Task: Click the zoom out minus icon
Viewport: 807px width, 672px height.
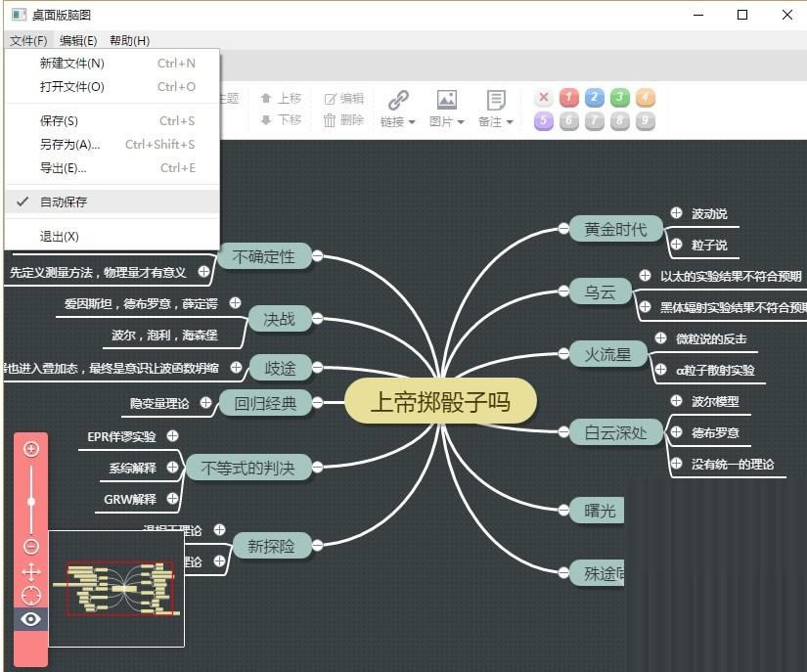Action: (x=30, y=547)
